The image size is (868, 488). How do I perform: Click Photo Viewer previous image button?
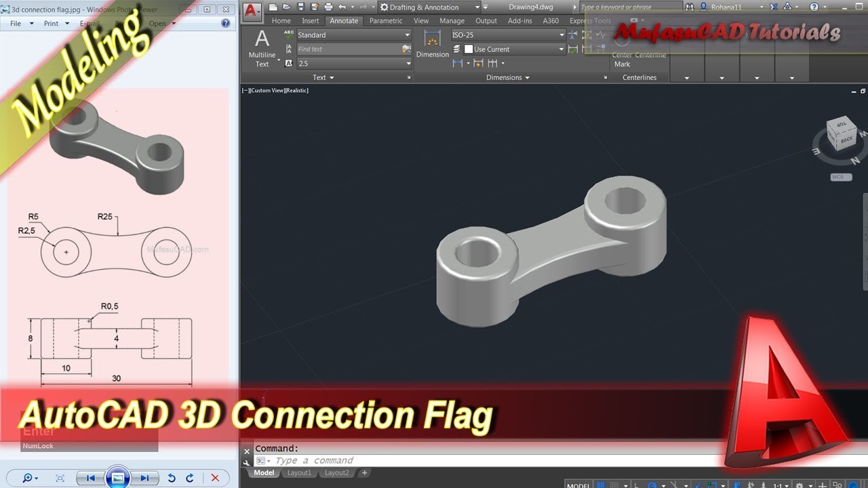click(x=90, y=478)
